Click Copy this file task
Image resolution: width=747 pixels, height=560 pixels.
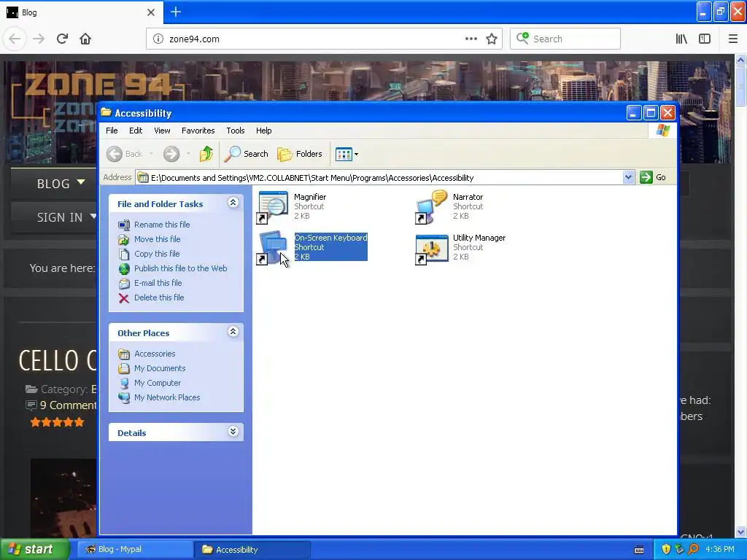tap(157, 254)
